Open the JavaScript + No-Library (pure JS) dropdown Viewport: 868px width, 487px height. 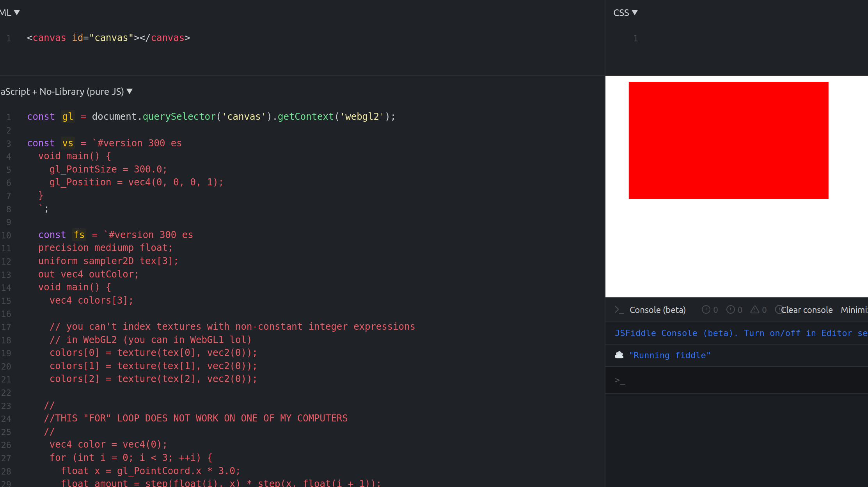(x=130, y=91)
